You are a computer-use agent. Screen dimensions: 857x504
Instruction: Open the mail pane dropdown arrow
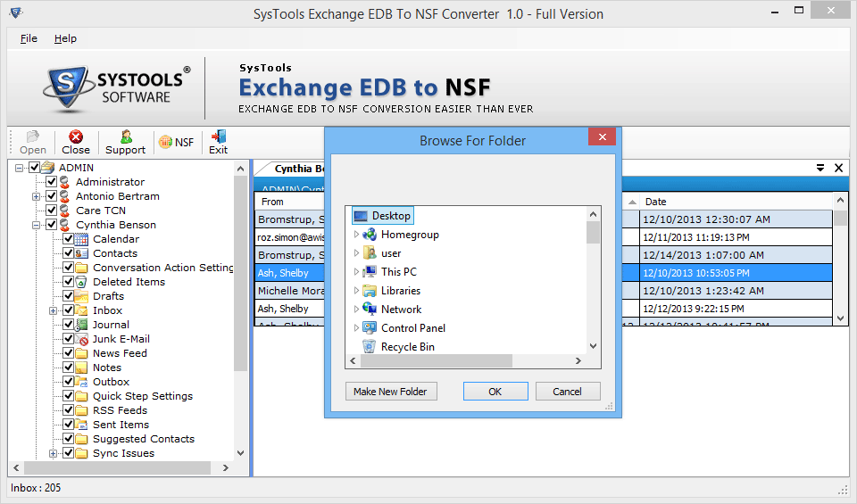tap(820, 169)
